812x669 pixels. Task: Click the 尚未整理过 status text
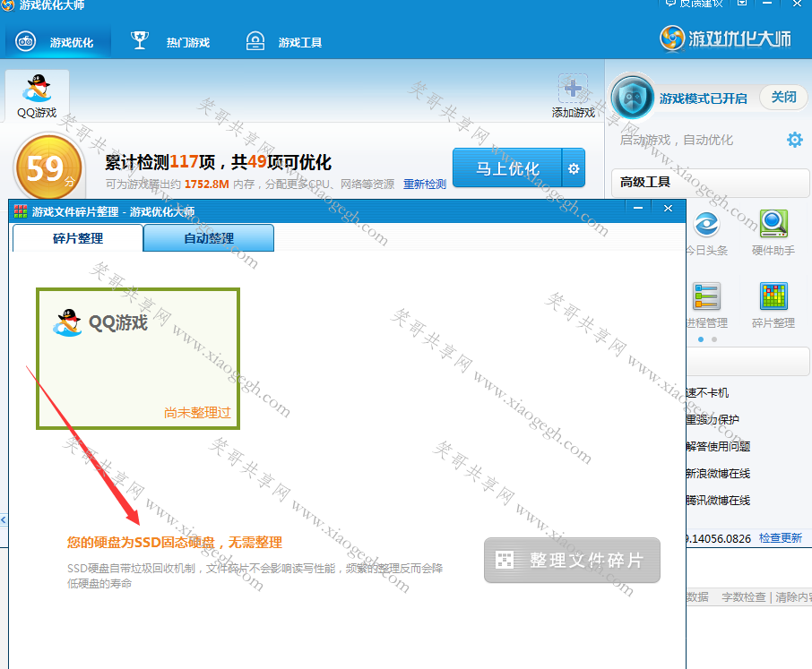(x=197, y=412)
